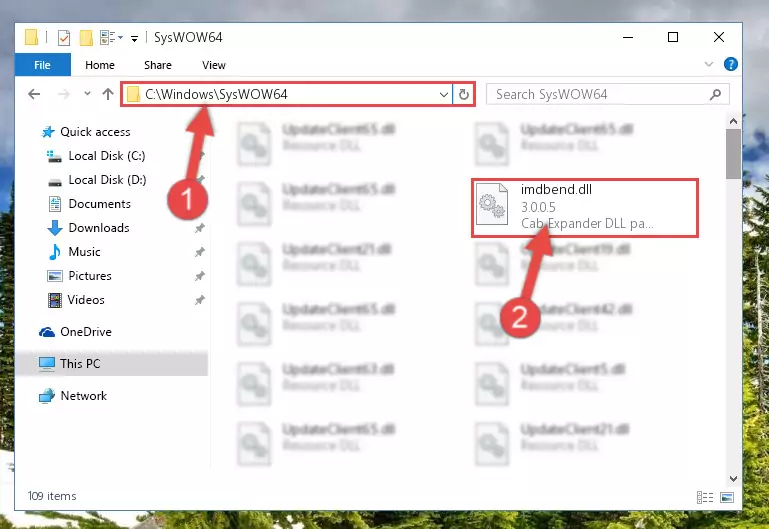769x529 pixels.
Task: Go up one folder level arrow
Action: (108, 94)
